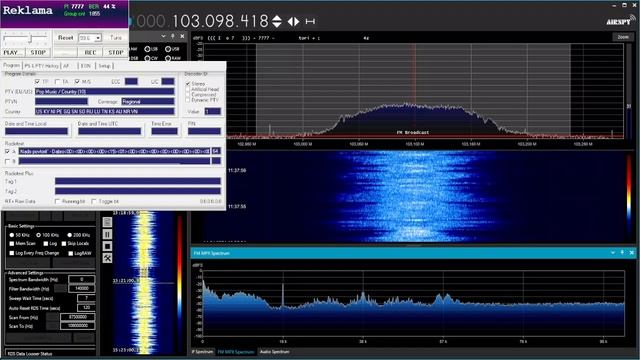Image resolution: width=640 pixels, height=360 pixels.
Task: Toggle the TA checkbox
Action: coord(58,82)
